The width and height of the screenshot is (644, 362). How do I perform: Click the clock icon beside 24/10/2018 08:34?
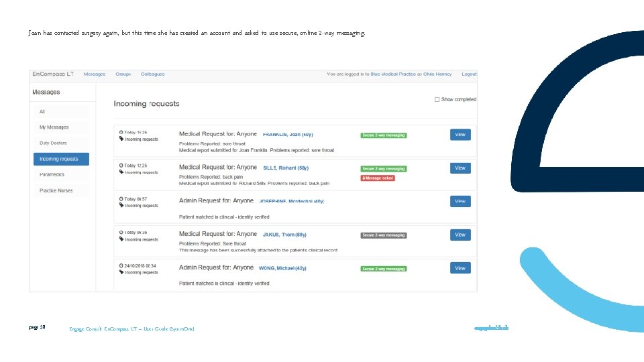coord(121,265)
